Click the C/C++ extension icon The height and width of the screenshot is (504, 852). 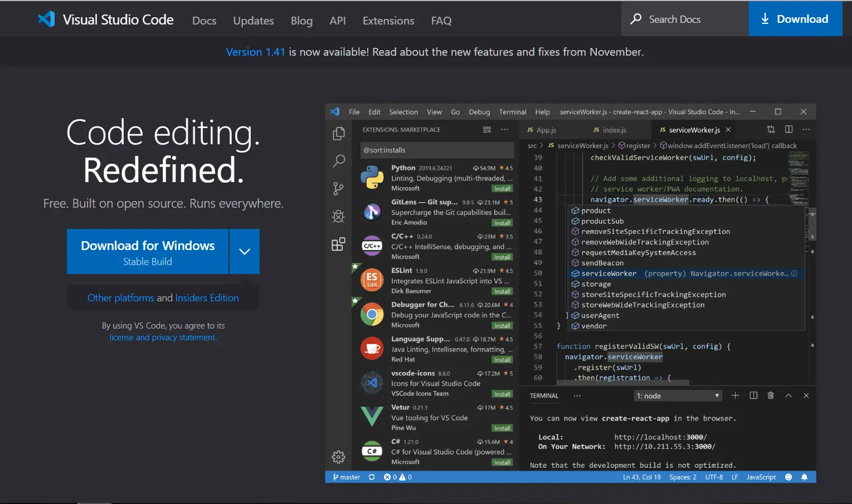pyautogui.click(x=372, y=246)
